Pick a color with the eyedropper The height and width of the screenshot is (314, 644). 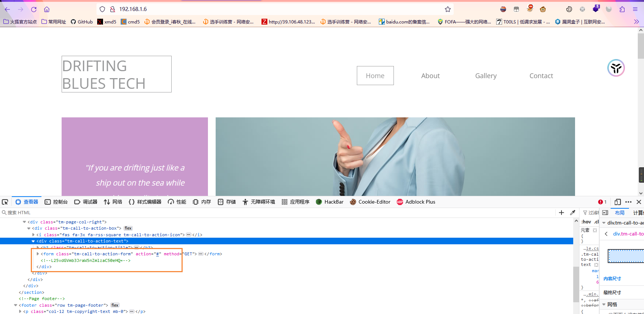[x=572, y=212]
